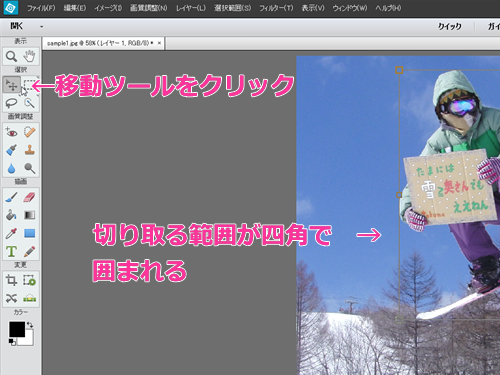Select the Move tool
This screenshot has width=500, height=375.
12,85
